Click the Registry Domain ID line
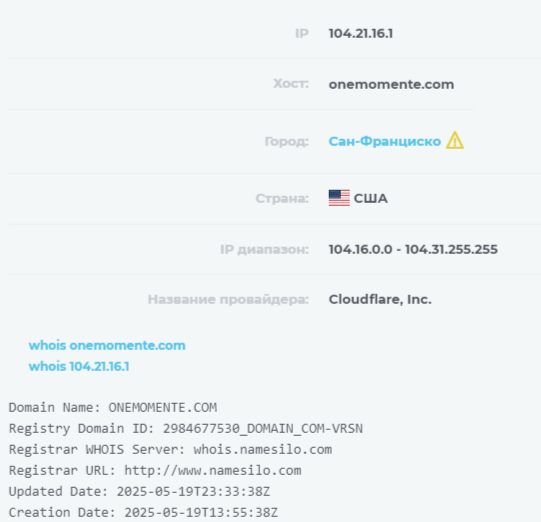This screenshot has width=541, height=522. [186, 429]
